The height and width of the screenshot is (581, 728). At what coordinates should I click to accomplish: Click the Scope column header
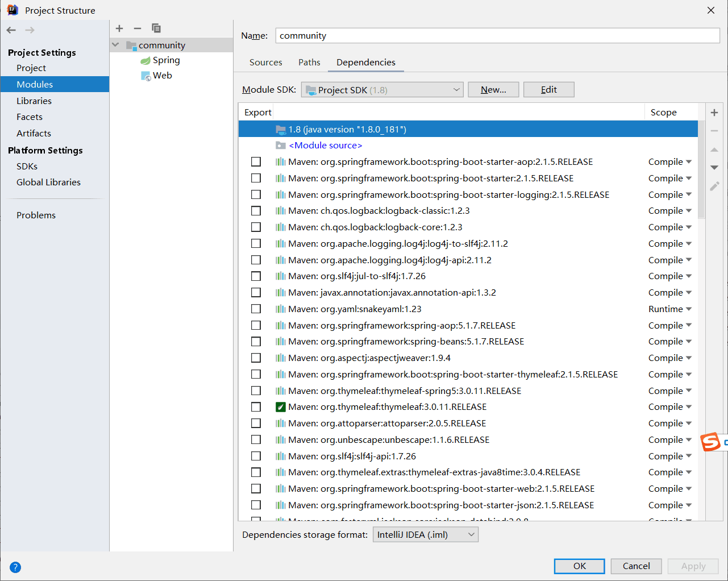coord(664,113)
